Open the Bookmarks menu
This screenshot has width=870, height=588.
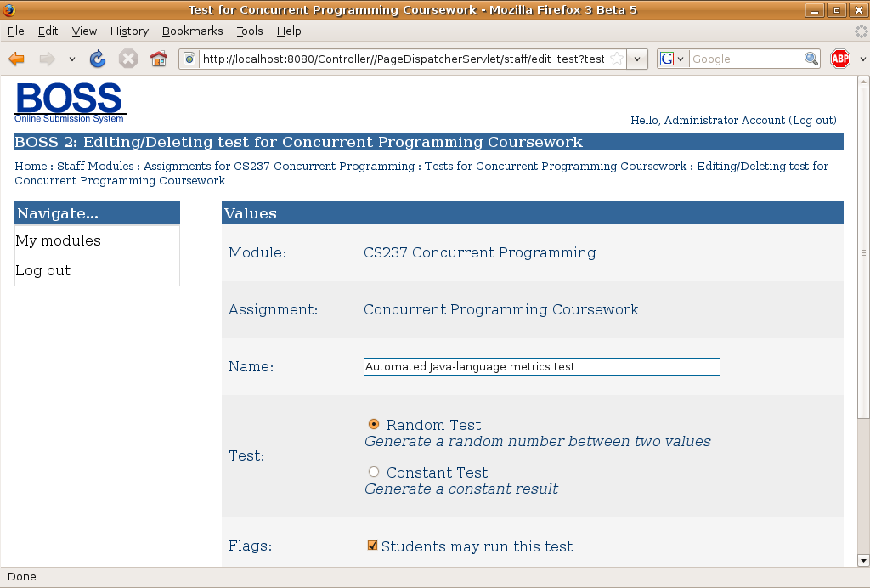192,31
